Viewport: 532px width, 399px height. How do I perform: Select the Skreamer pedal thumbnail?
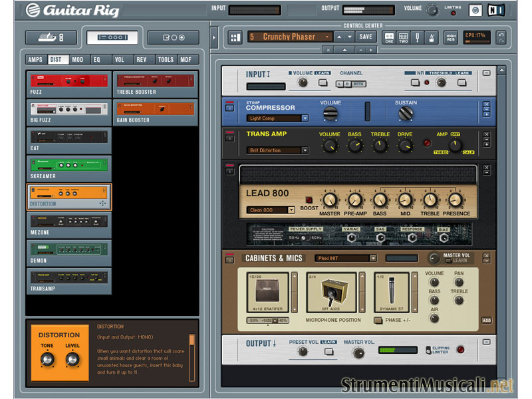coord(69,166)
